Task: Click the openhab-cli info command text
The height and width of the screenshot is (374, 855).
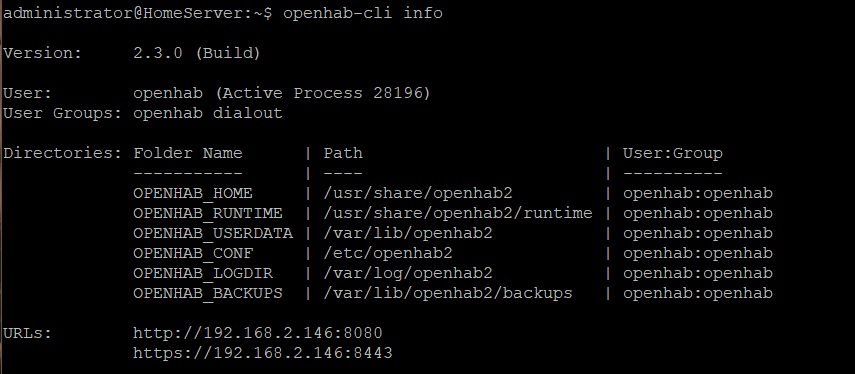Action: [363, 13]
